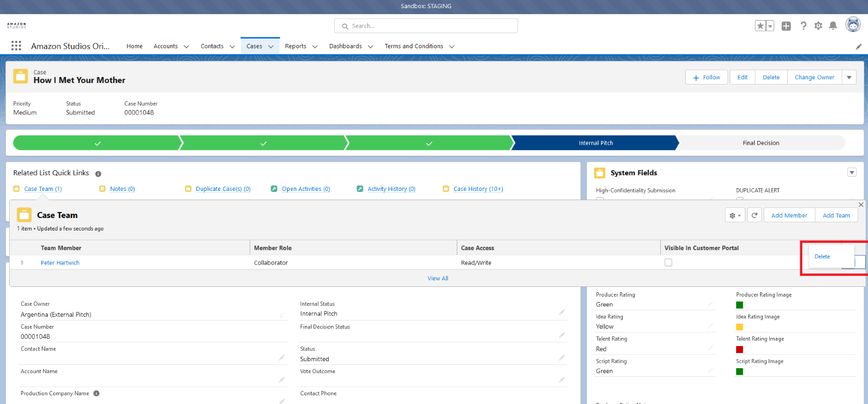868x404 pixels.
Task: Click the Edit case button
Action: click(x=742, y=78)
